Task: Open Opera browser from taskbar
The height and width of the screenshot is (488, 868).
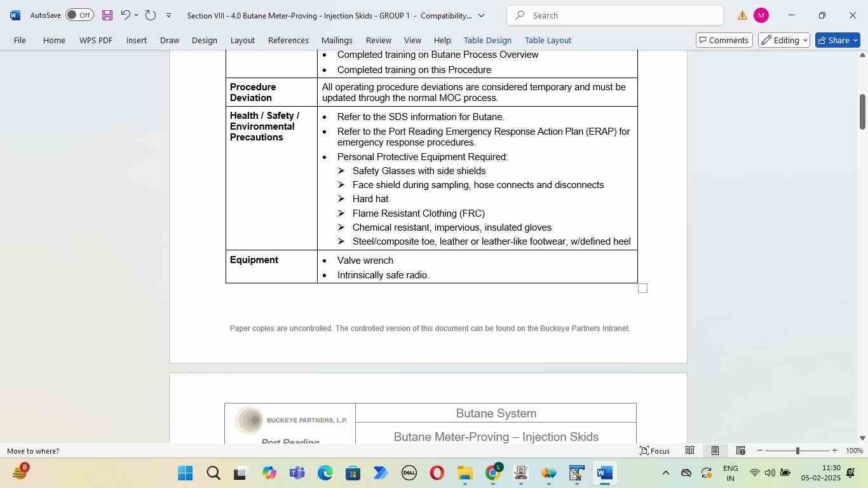Action: [x=437, y=473]
